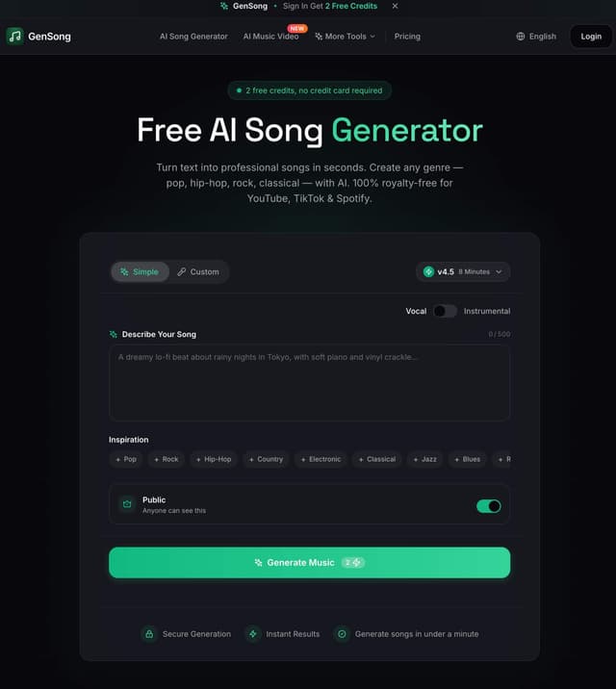
Task: Toggle Vocal to Instrumental switch
Action: coord(445,311)
